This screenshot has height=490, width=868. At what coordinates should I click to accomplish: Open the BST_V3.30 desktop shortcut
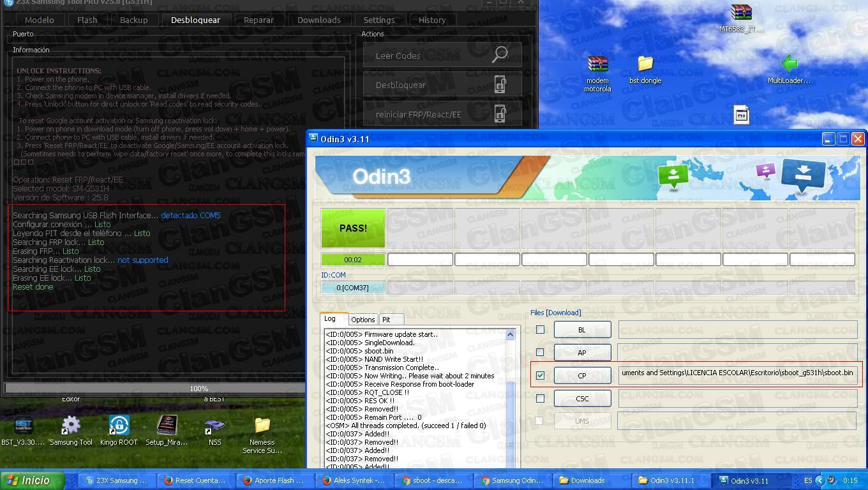pos(23,425)
